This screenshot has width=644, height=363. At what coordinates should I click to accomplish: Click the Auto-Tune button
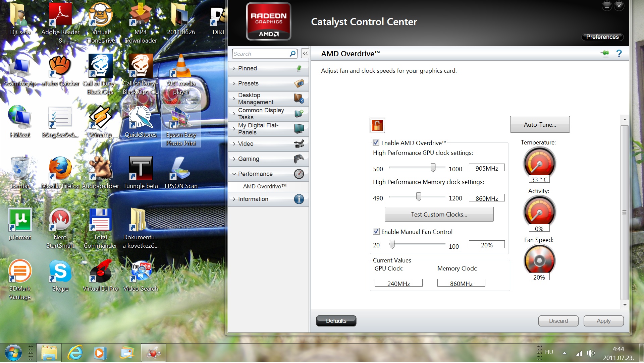[540, 124]
